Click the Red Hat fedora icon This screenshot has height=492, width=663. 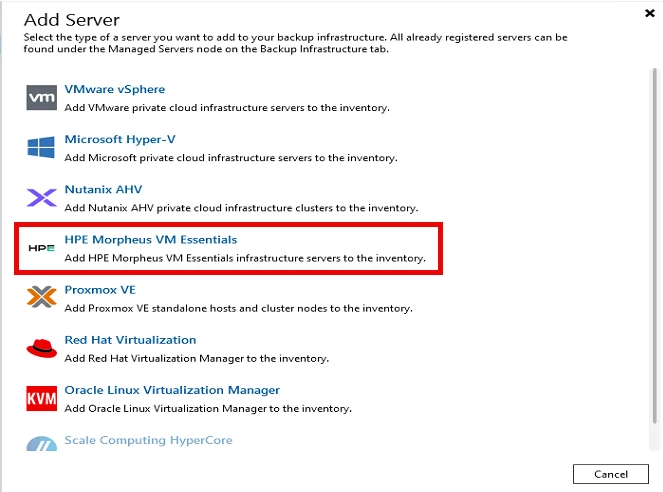point(41,348)
